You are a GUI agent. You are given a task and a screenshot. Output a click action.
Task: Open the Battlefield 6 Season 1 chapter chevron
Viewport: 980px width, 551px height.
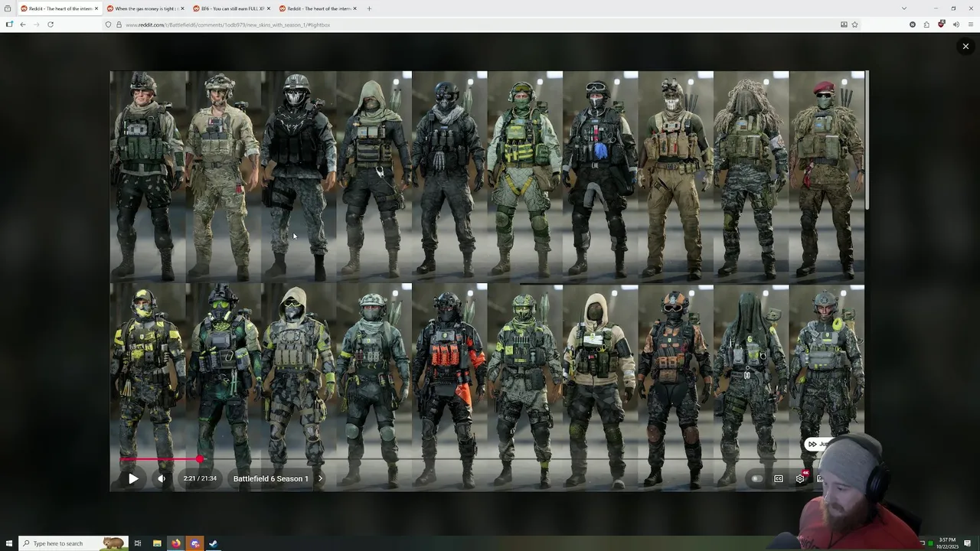click(320, 478)
